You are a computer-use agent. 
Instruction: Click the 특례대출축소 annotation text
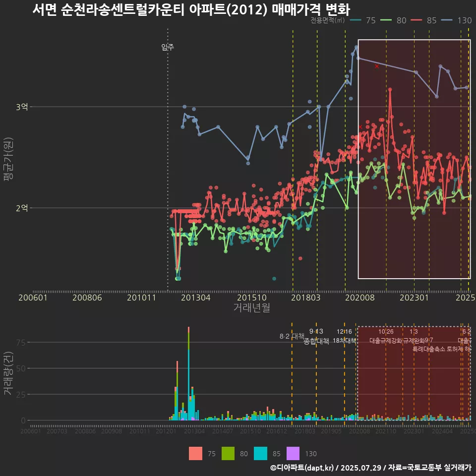point(428,349)
